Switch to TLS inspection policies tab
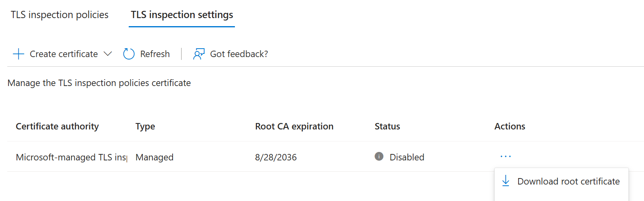The height and width of the screenshot is (201, 644). click(60, 15)
